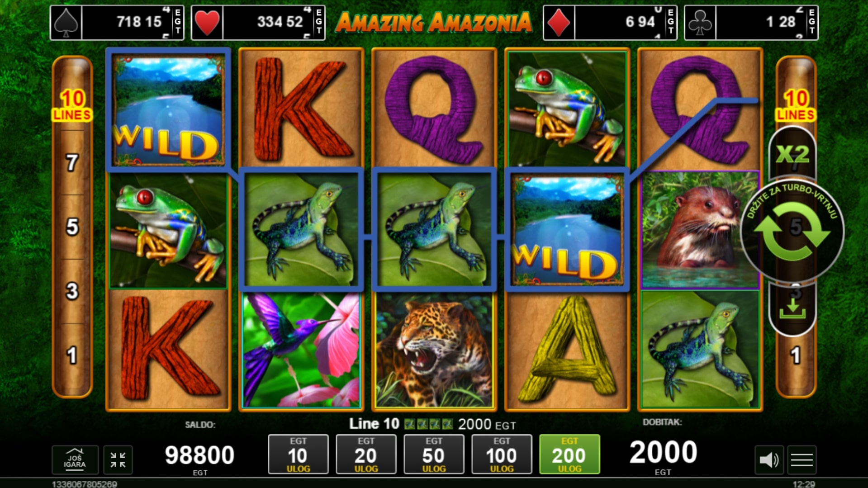Click the jaguar symbol on reel three

click(x=434, y=351)
